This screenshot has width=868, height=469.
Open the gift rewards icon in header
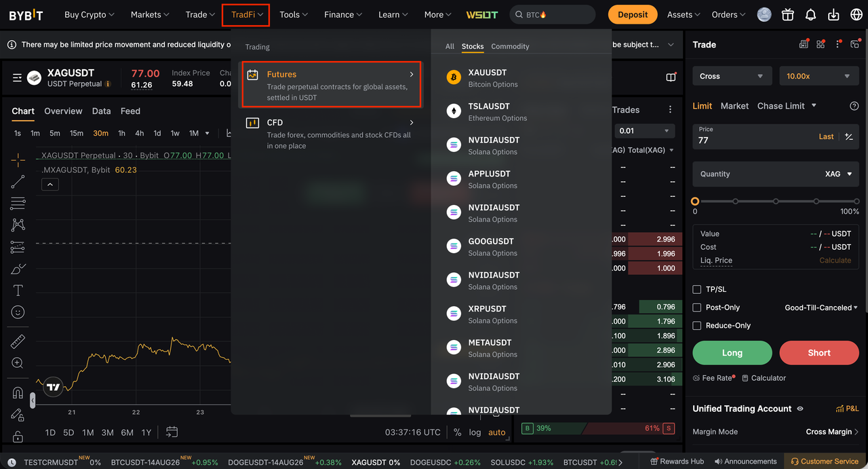point(787,14)
